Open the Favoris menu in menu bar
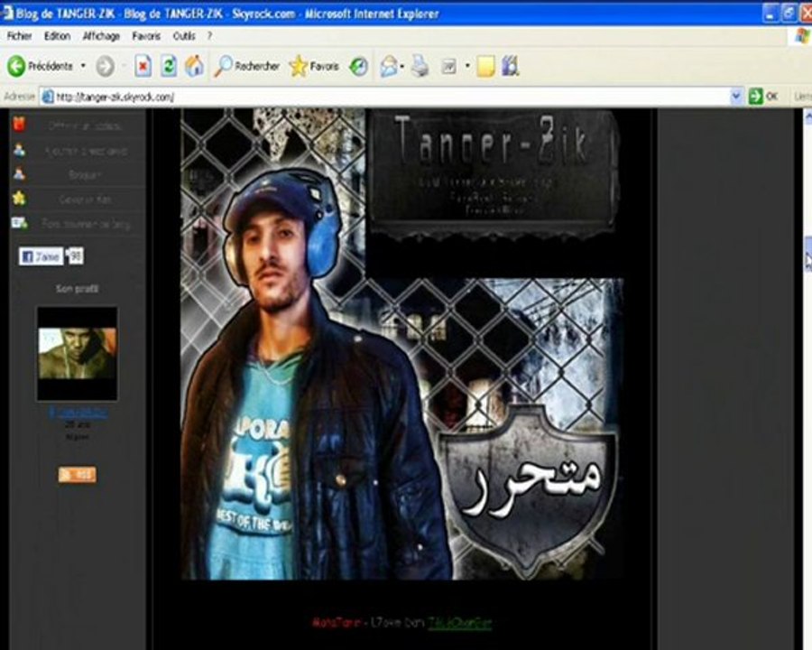Screen dimensions: 812x650 (x=146, y=36)
